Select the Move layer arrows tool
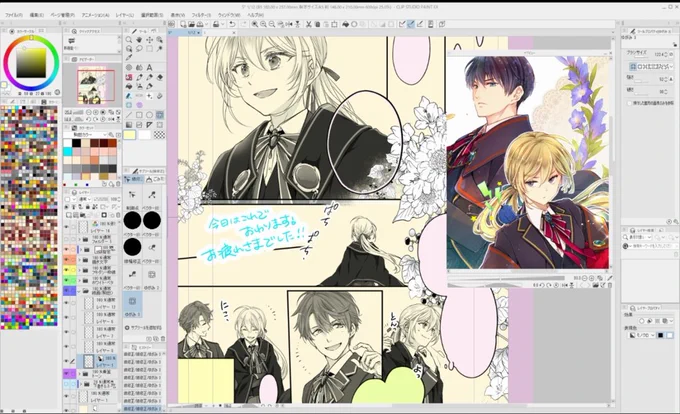680x414 pixels. tap(150, 39)
